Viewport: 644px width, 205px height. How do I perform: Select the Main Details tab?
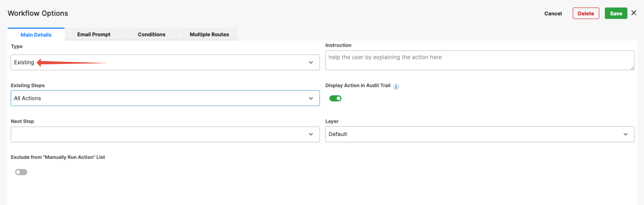36,35
